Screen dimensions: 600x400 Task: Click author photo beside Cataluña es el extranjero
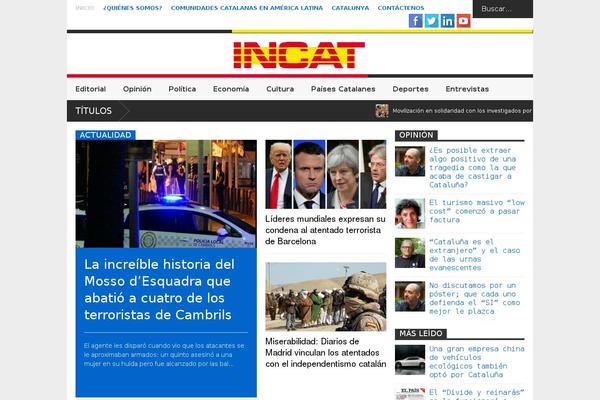410,253
